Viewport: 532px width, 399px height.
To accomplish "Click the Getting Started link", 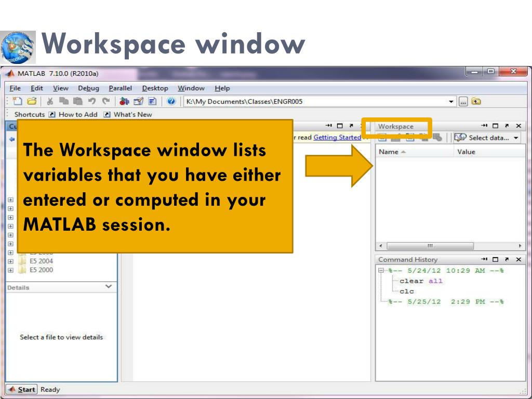I will tap(337, 137).
